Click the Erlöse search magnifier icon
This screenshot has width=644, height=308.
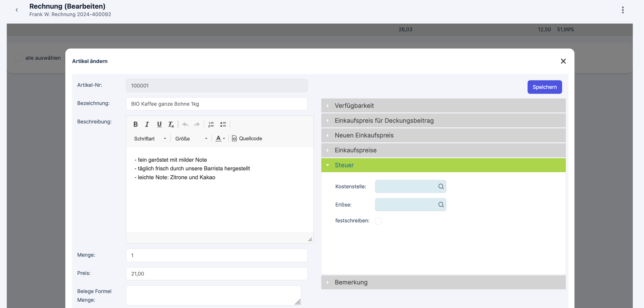[x=441, y=205]
